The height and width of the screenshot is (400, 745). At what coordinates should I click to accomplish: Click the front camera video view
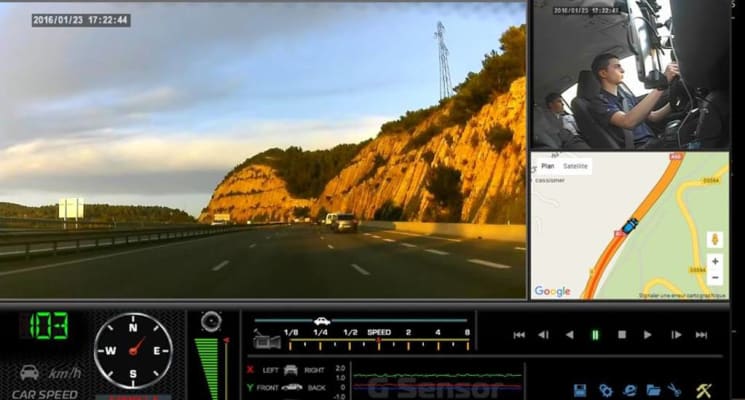(x=263, y=150)
